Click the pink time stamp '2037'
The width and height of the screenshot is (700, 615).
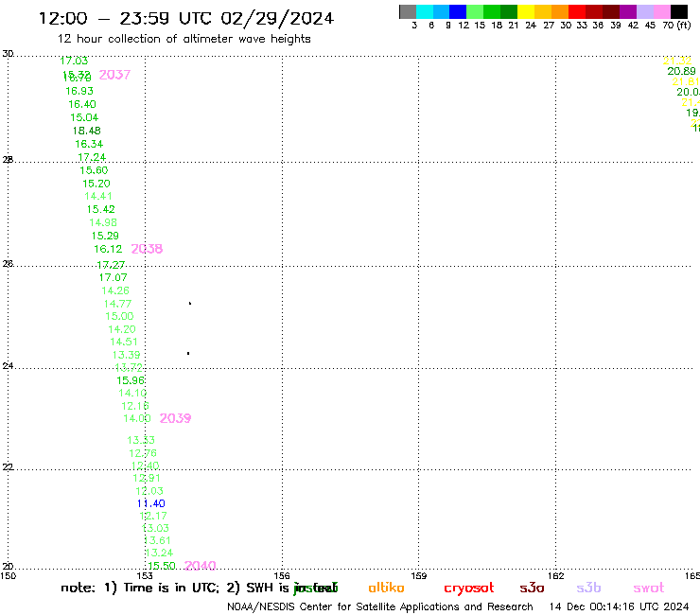click(114, 75)
